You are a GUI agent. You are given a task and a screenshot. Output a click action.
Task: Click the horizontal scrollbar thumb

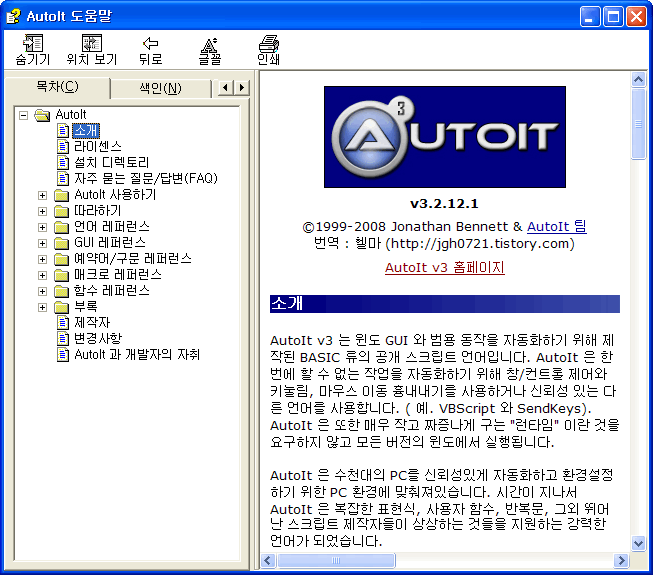tap(336, 560)
